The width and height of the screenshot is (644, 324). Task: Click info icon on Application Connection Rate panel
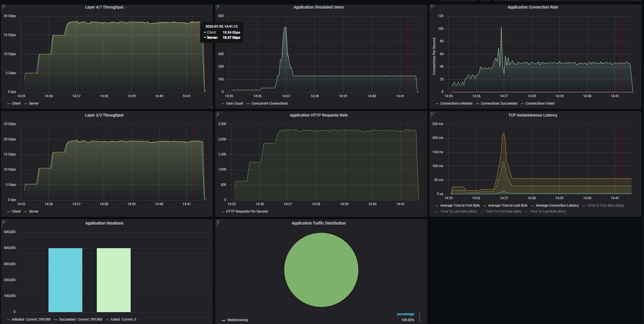click(x=432, y=6)
